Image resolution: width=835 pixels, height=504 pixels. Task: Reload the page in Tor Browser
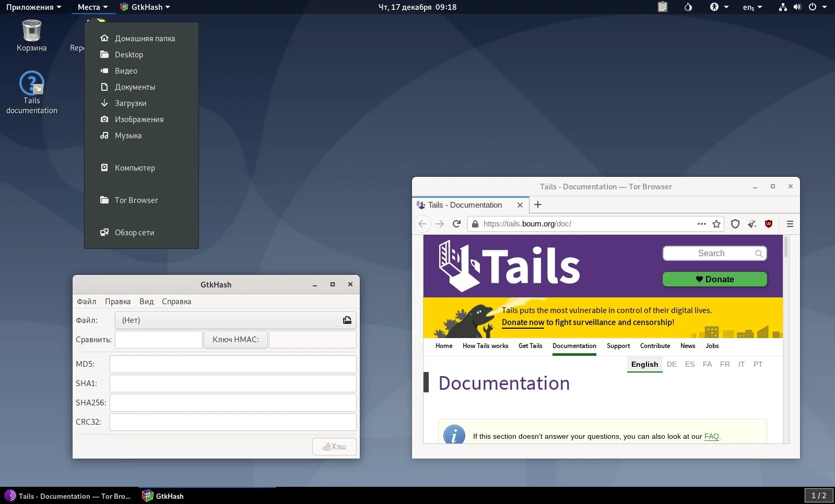(x=456, y=224)
